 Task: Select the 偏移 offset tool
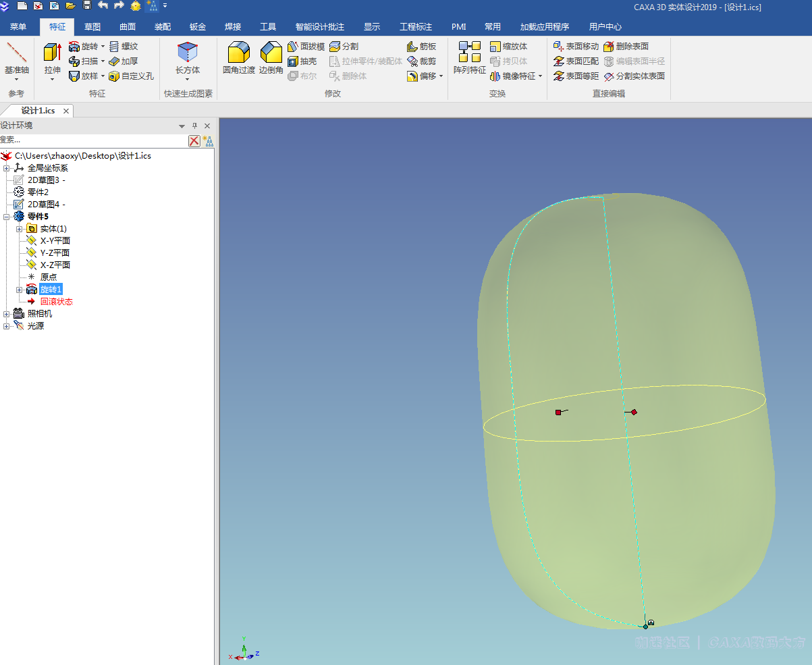point(422,76)
